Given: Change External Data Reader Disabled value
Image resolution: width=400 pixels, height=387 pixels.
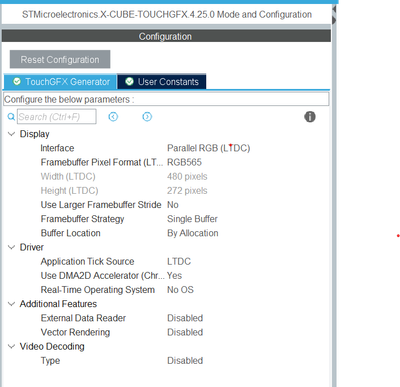Looking at the screenshot, I should tap(185, 318).
